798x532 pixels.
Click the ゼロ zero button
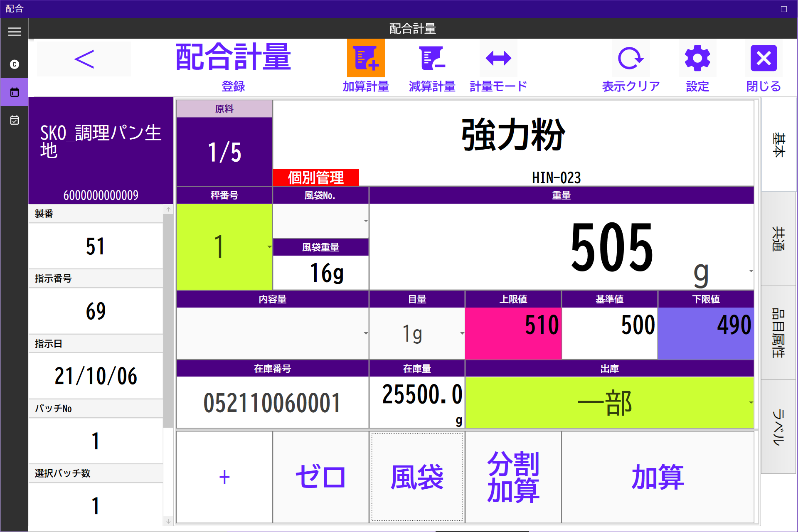coord(320,477)
